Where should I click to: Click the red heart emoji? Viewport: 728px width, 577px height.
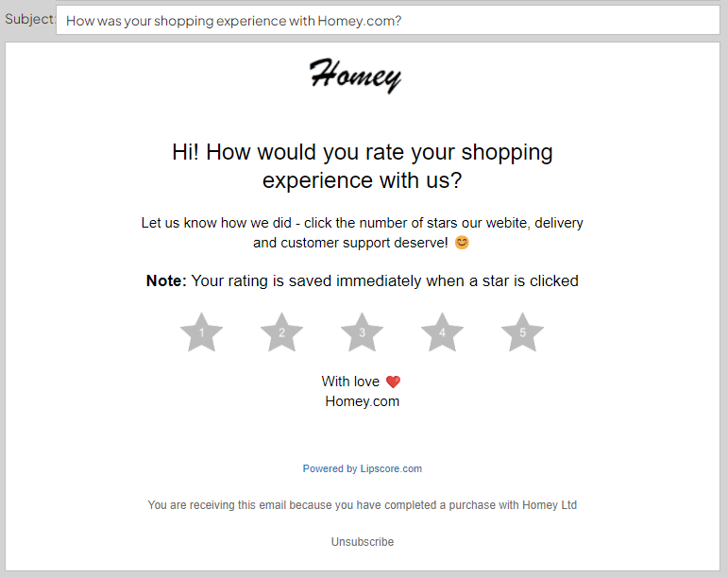(x=393, y=382)
